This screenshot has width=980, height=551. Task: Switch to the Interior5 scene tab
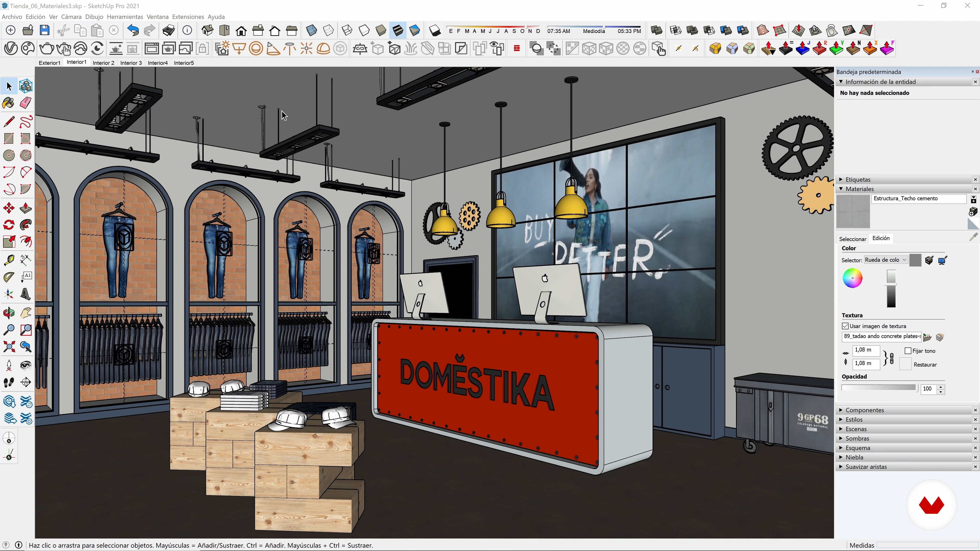click(184, 63)
